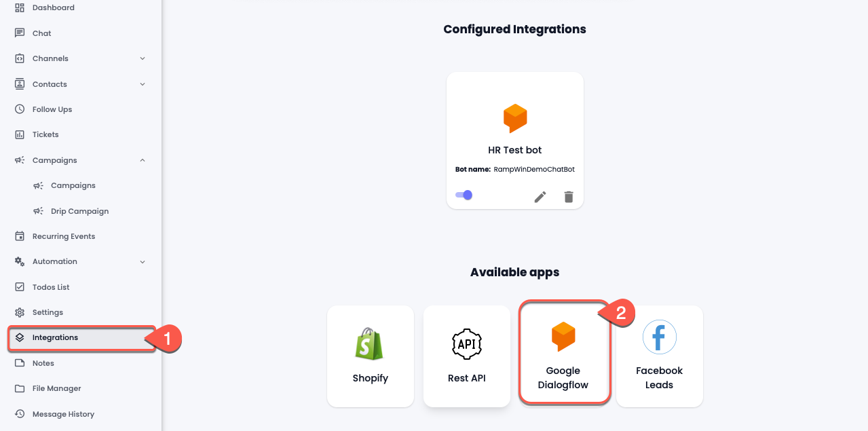Click the Google Dialogflow orange cube icon
The height and width of the screenshot is (431, 868).
563,337
